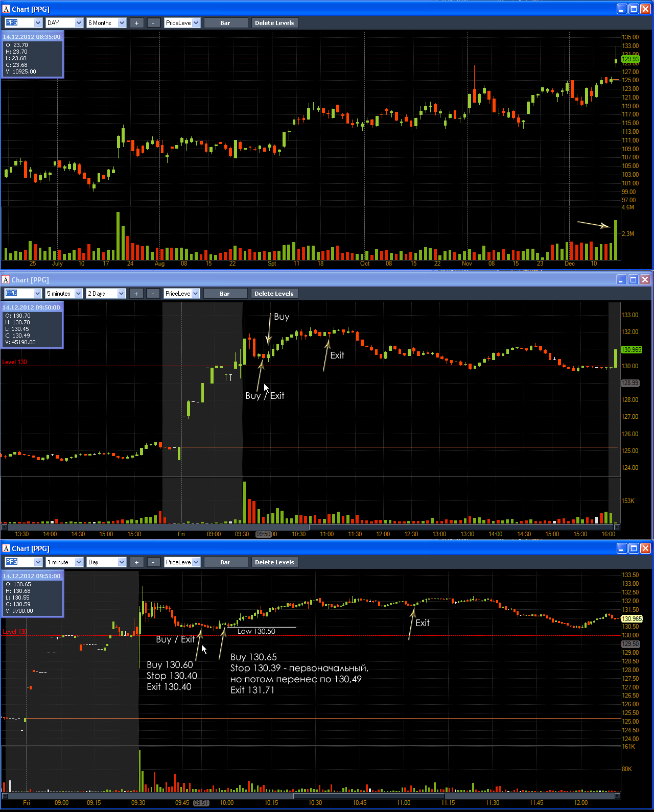Zoom in with plus in DAY chart
The image size is (654, 812).
136,23
